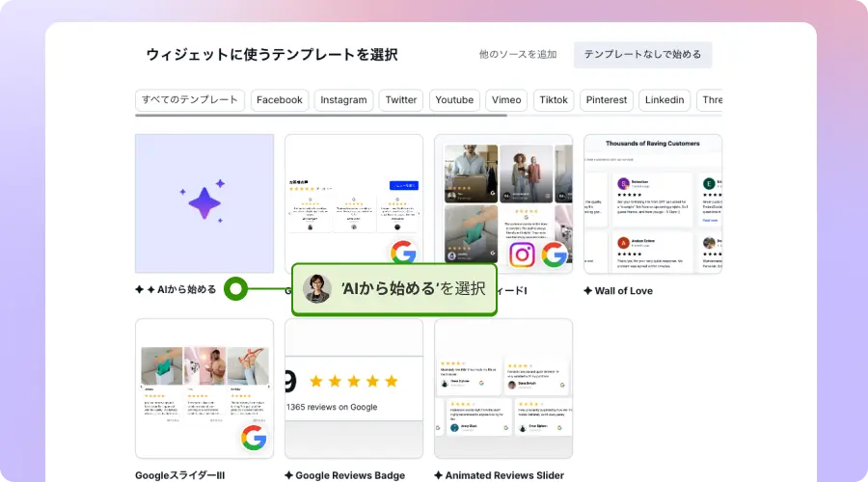
Task: Pick the Animated Reviews Slider thumbnail
Action: point(503,388)
